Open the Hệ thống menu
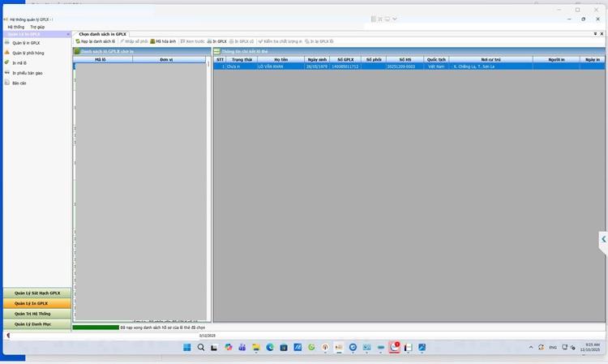The height and width of the screenshot is (364, 608). coord(16,27)
